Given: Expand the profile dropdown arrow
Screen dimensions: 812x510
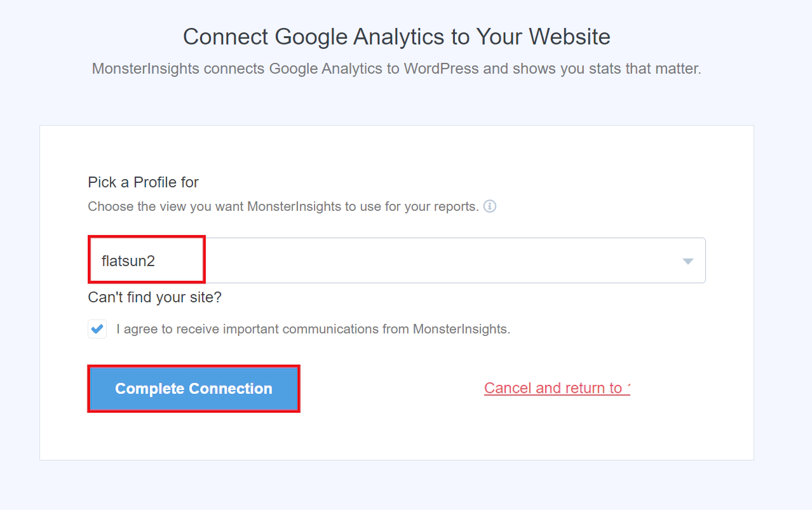Looking at the screenshot, I should [687, 261].
